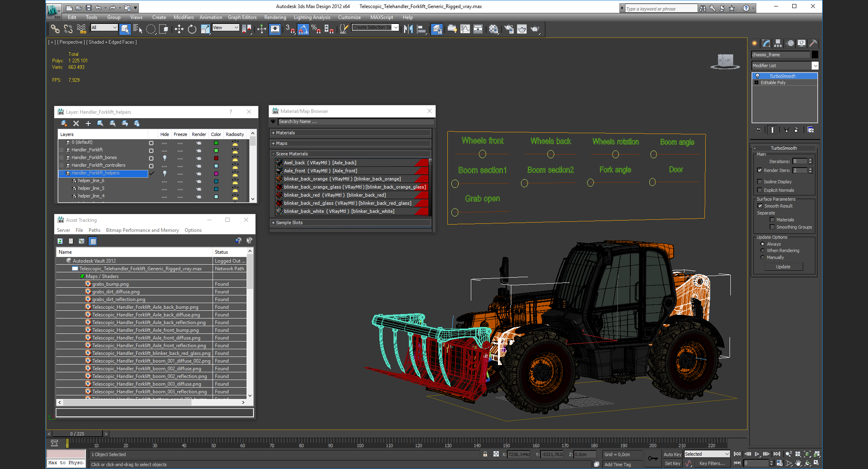Check the Separate by Materials checkbox
868x469 pixels.
click(772, 220)
